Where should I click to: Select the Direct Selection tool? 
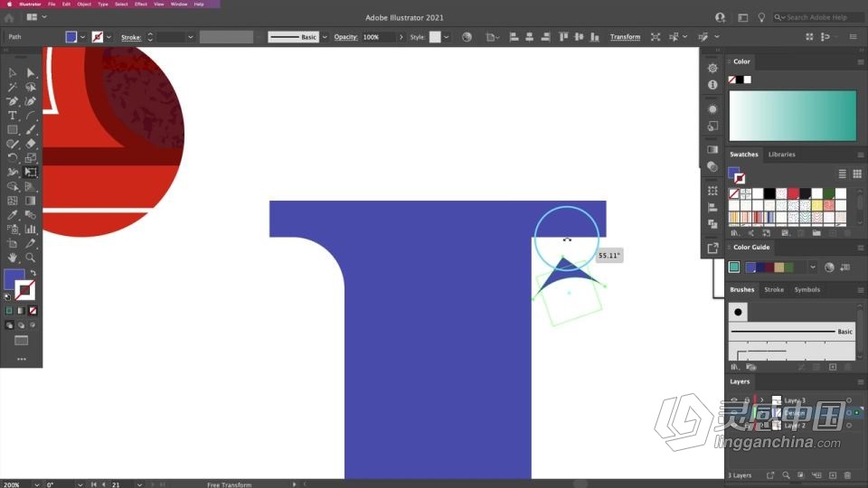pyautogui.click(x=31, y=72)
